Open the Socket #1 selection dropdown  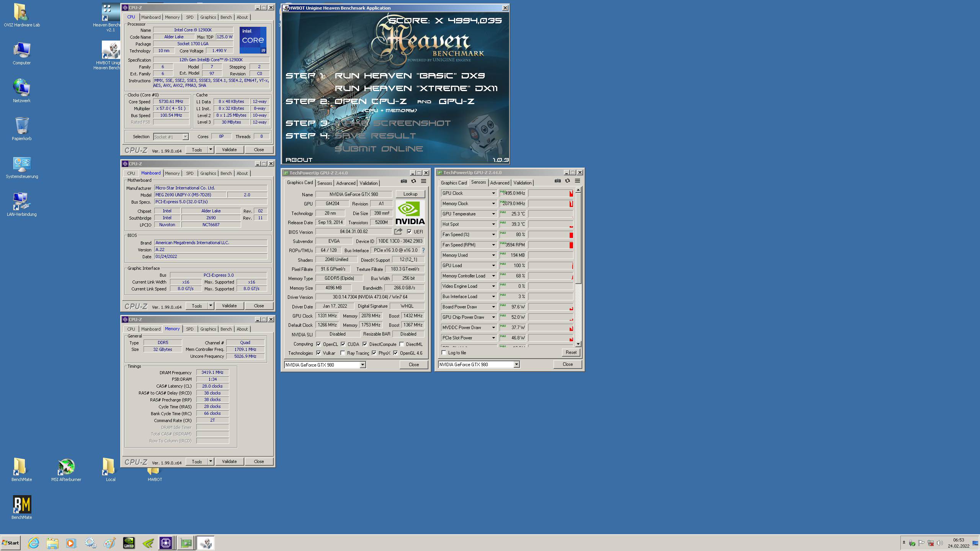(x=185, y=137)
